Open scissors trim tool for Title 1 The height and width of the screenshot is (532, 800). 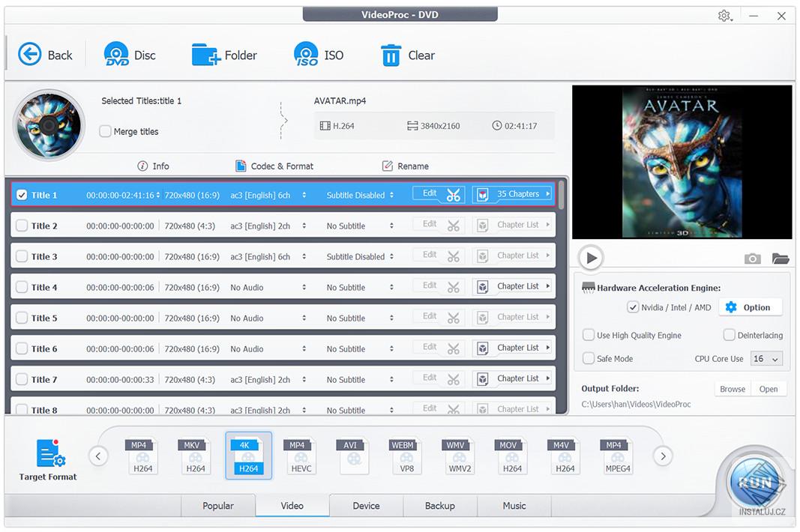(x=454, y=194)
